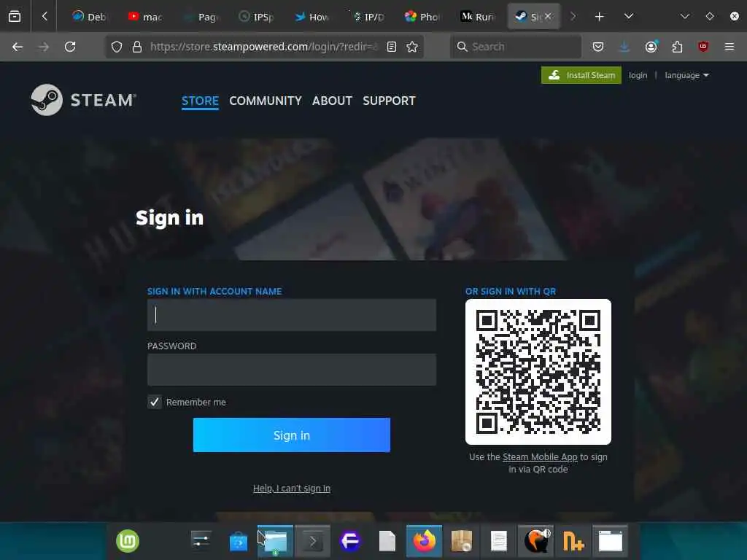This screenshot has height=560, width=747.
Task: Click the login link at top
Action: tap(638, 75)
